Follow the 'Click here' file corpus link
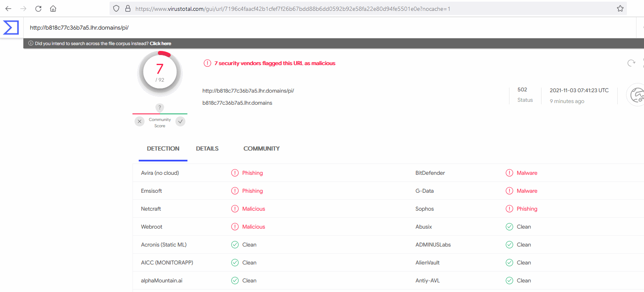Screen dimensions: 644x292 click(x=160, y=43)
